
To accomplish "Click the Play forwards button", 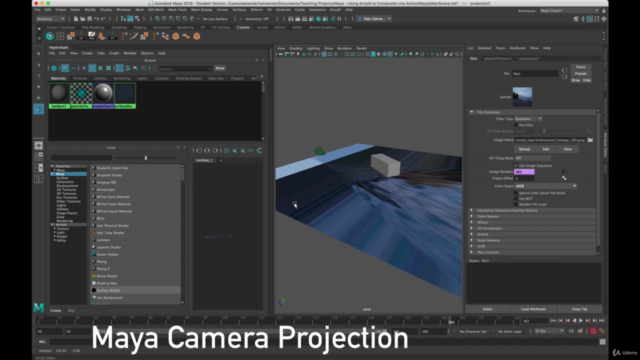I will coord(581,321).
